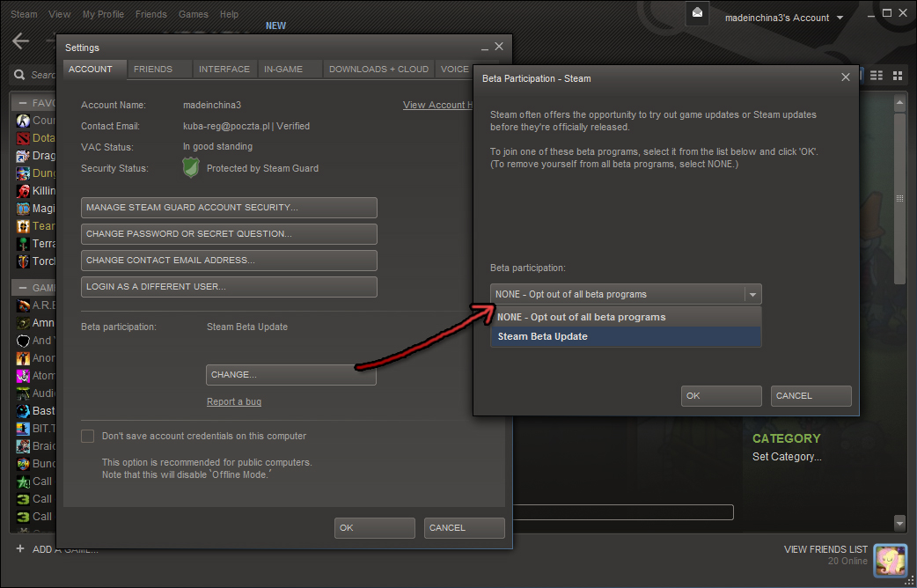Open the inbox envelope icon

[x=697, y=13]
